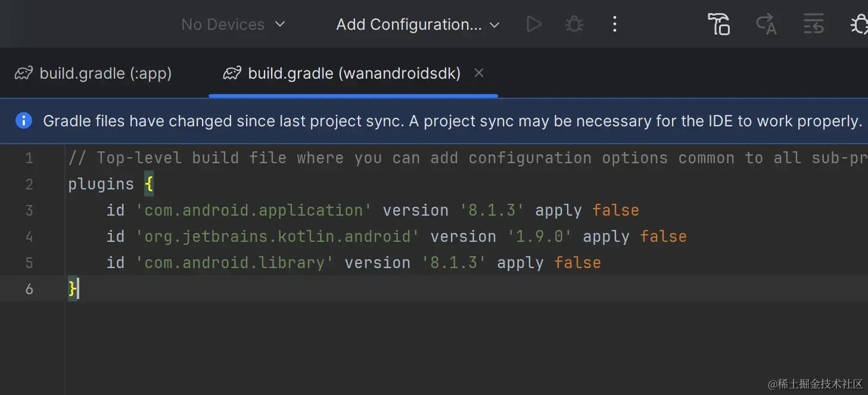
Task: Click the opening brace after plugins
Action: coord(149,184)
